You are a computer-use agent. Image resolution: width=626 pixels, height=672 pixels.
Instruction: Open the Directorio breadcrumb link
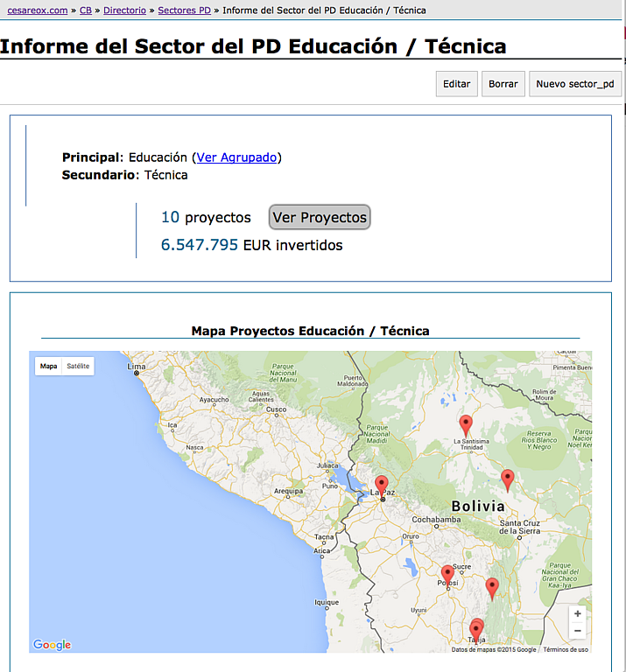pyautogui.click(x=125, y=10)
